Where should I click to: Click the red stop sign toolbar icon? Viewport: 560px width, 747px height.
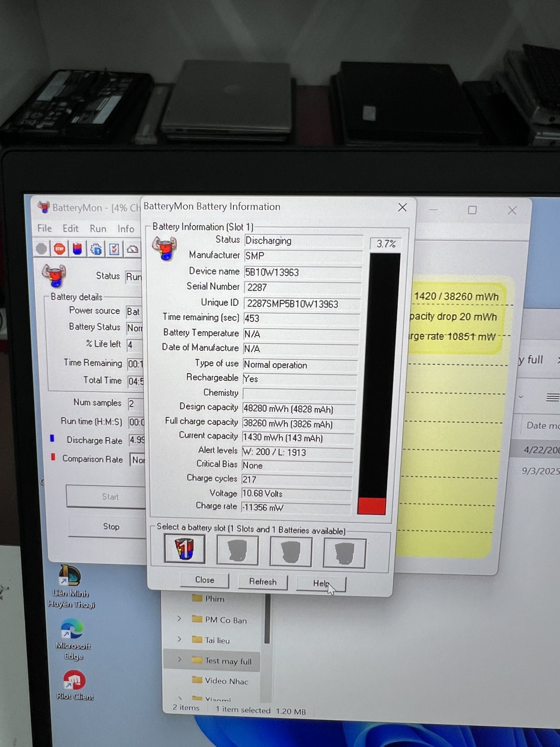point(59,249)
